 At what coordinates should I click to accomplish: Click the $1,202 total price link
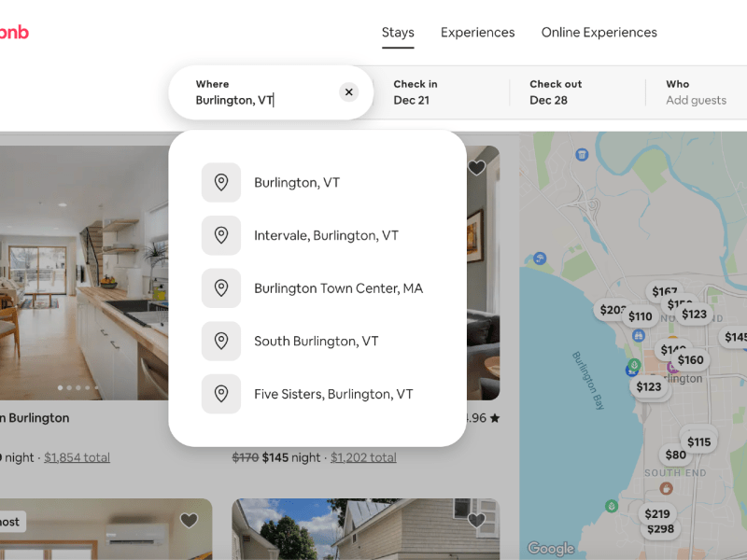pos(363,457)
